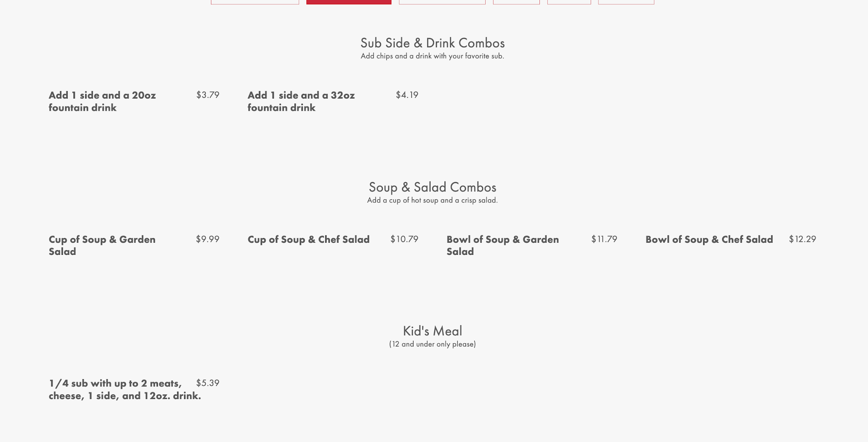
Task: Click the $11.79 price
Action: click(604, 239)
